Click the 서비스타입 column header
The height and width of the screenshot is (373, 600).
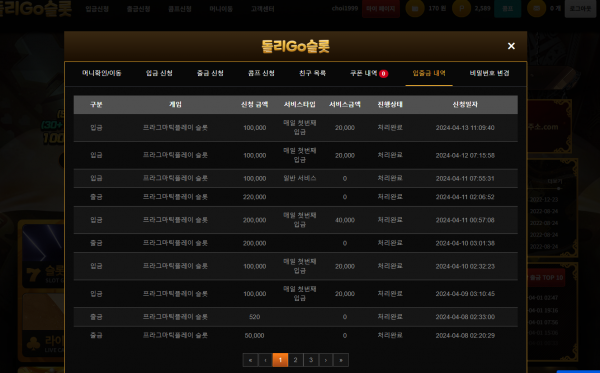(300, 104)
